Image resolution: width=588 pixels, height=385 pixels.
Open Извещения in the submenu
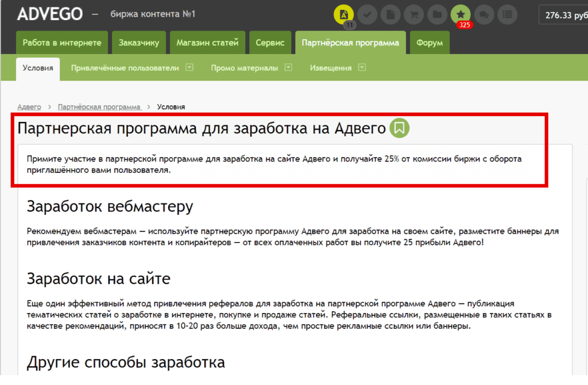(331, 68)
